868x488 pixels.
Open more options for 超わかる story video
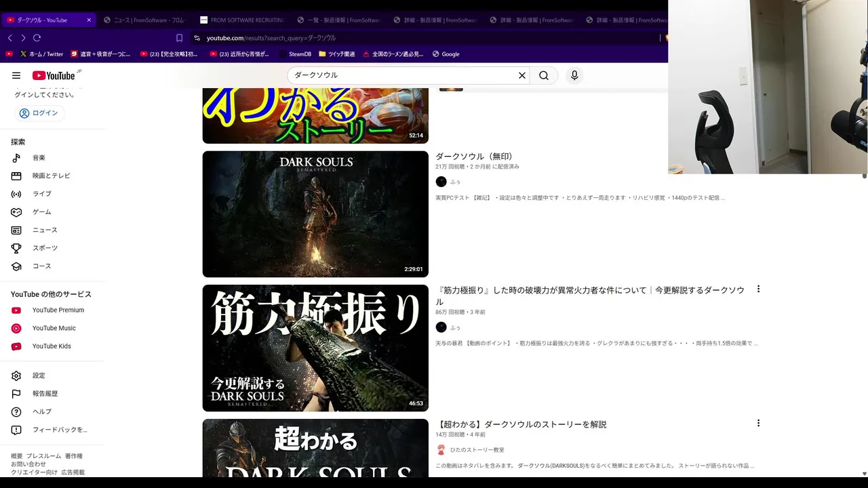click(758, 423)
